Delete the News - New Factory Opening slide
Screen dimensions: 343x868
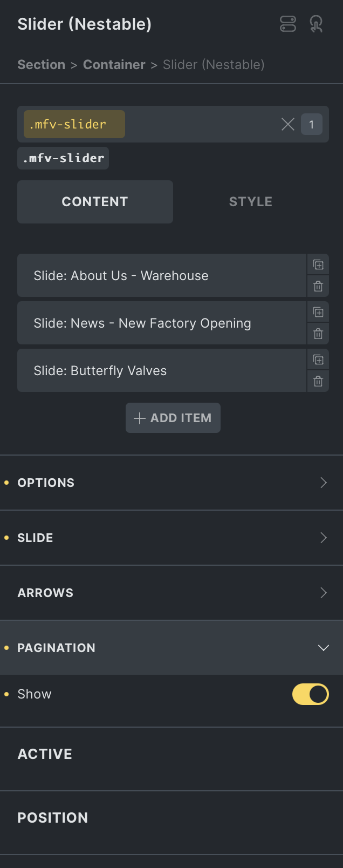click(318, 334)
